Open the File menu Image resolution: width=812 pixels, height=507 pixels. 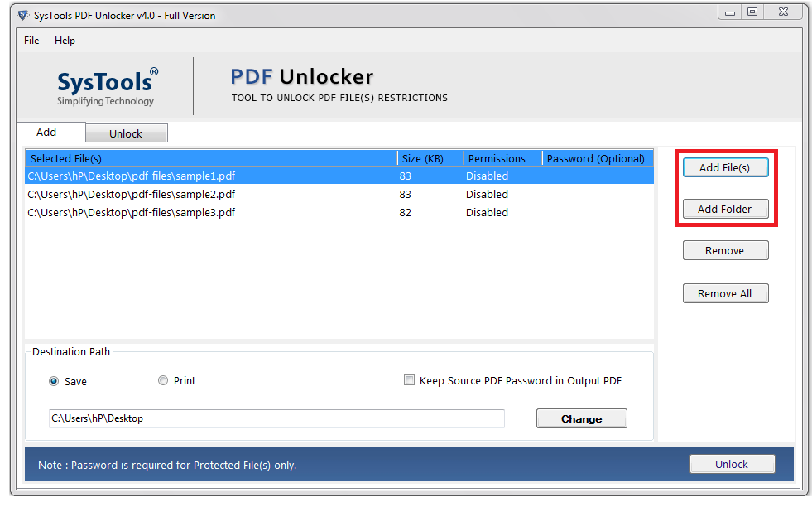pyautogui.click(x=31, y=41)
